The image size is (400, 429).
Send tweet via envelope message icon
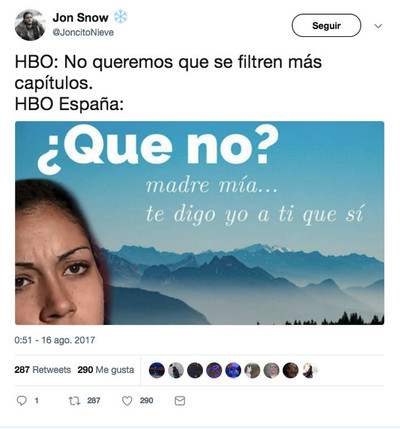(x=180, y=400)
